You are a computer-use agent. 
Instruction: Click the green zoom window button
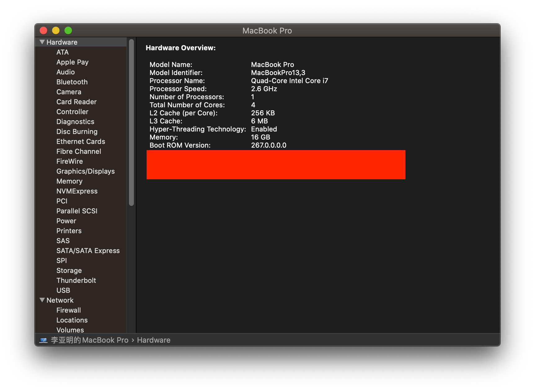[68, 30]
